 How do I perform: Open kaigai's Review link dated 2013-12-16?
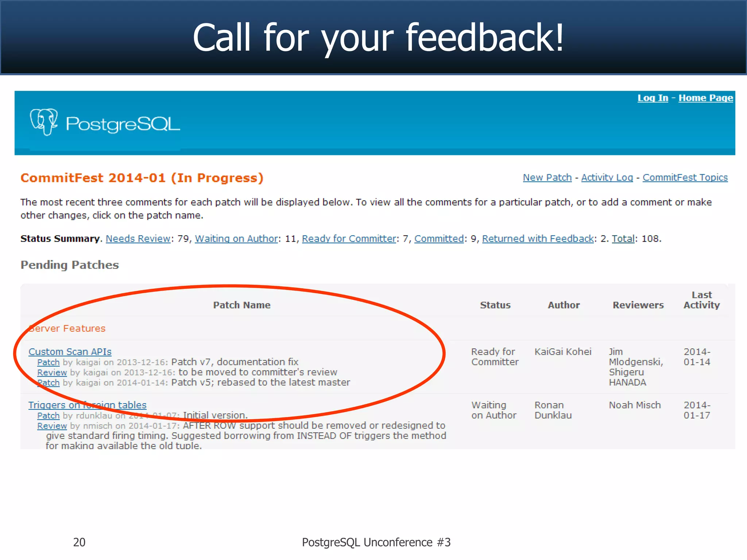click(52, 373)
